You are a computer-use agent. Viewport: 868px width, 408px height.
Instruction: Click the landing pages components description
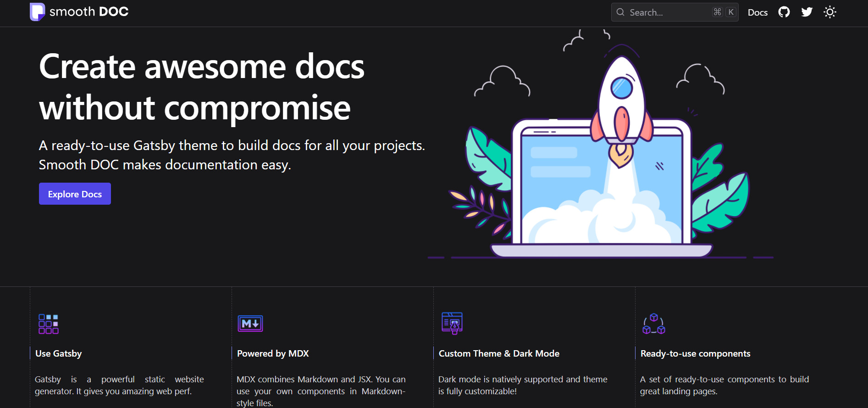point(724,385)
